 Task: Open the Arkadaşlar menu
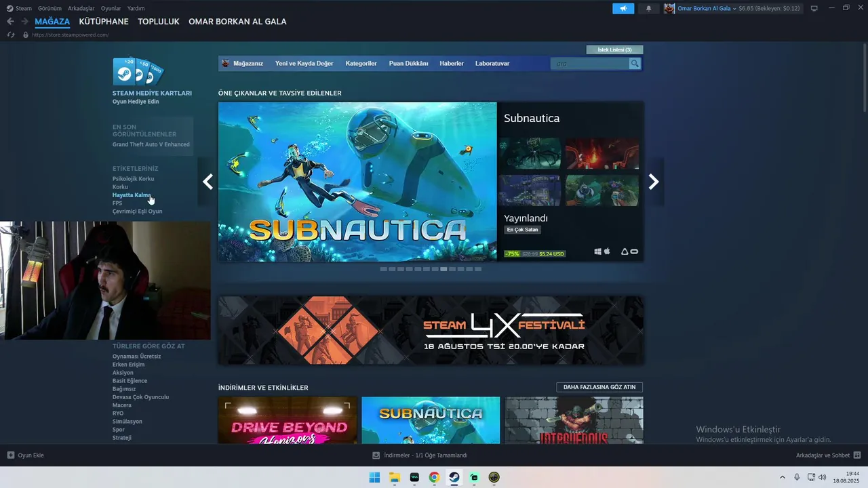point(81,8)
